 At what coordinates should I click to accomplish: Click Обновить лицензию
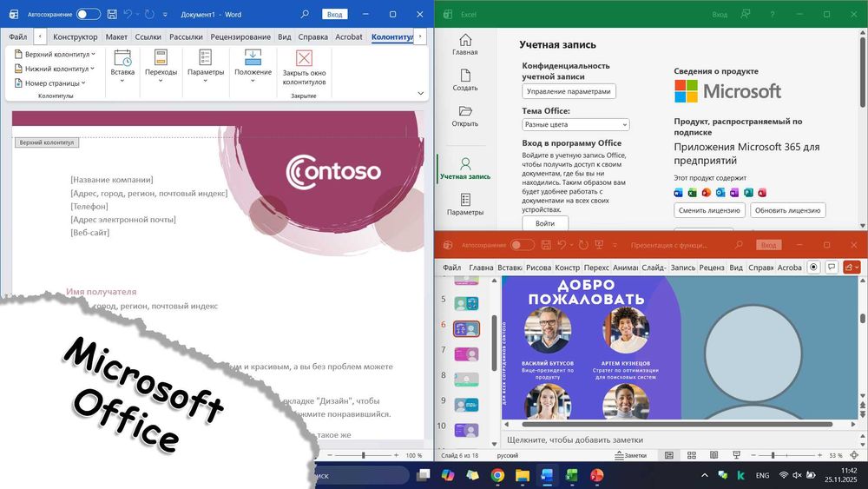pos(788,210)
